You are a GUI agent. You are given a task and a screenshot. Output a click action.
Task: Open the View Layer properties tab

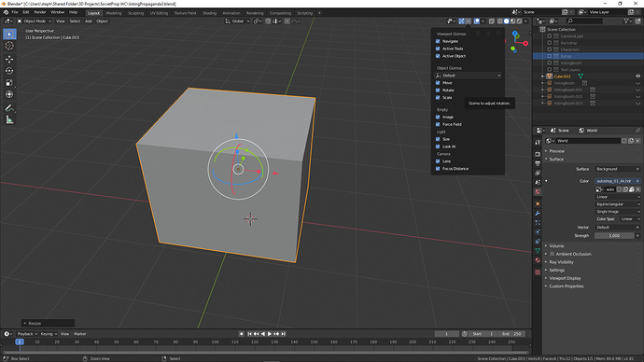click(538, 173)
